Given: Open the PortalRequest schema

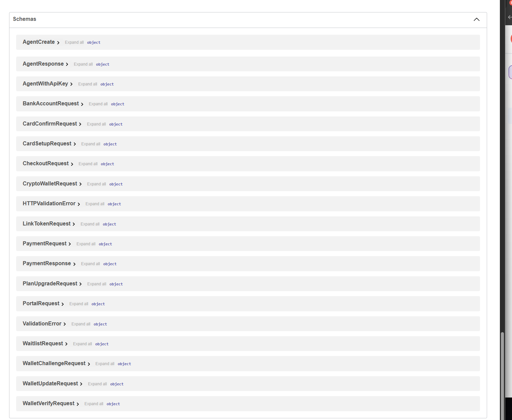Looking at the screenshot, I should click(40, 304).
